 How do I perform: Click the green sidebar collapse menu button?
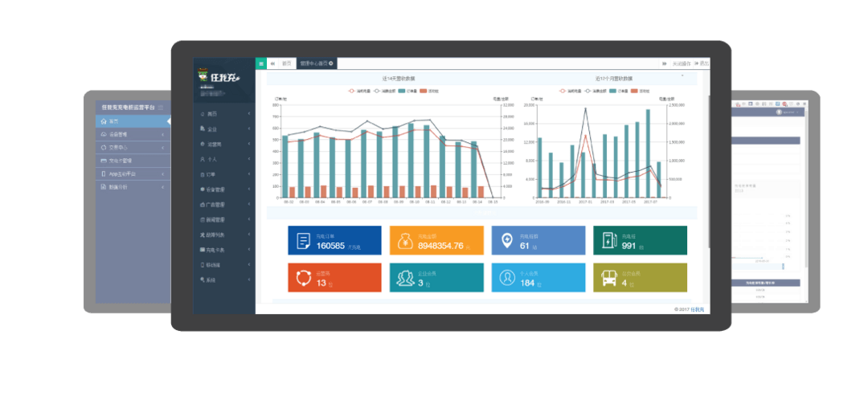click(x=261, y=63)
